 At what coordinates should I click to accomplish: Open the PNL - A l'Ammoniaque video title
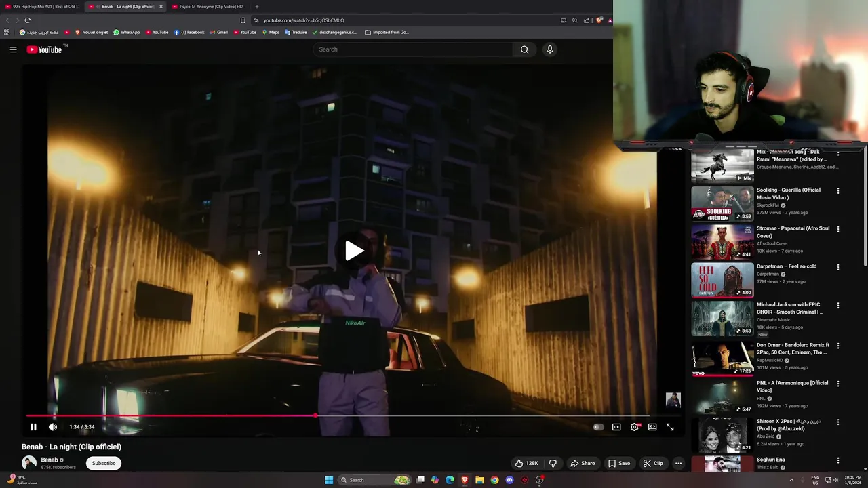click(792, 386)
